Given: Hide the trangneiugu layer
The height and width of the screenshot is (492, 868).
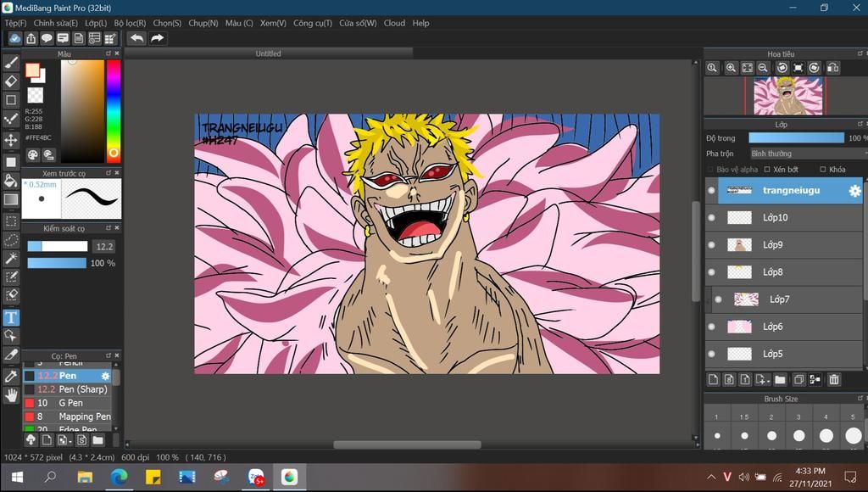Looking at the screenshot, I should 711,191.
